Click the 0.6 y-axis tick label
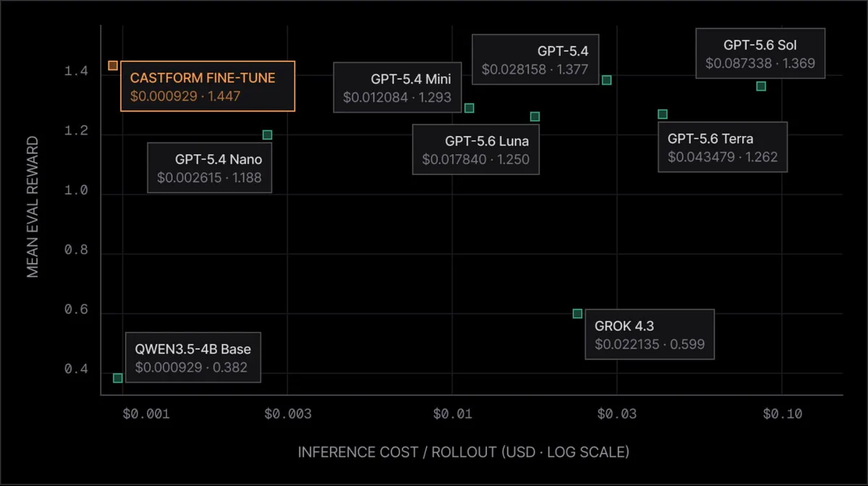The width and height of the screenshot is (868, 486). 76,310
